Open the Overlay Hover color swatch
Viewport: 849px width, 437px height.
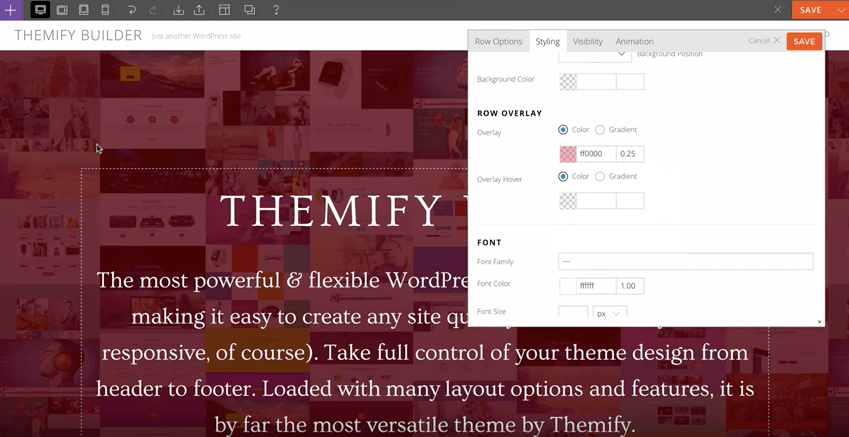tap(567, 201)
